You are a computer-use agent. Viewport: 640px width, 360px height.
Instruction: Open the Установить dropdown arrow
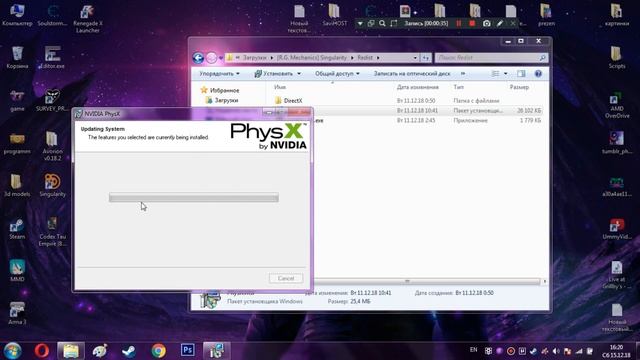coord(299,74)
